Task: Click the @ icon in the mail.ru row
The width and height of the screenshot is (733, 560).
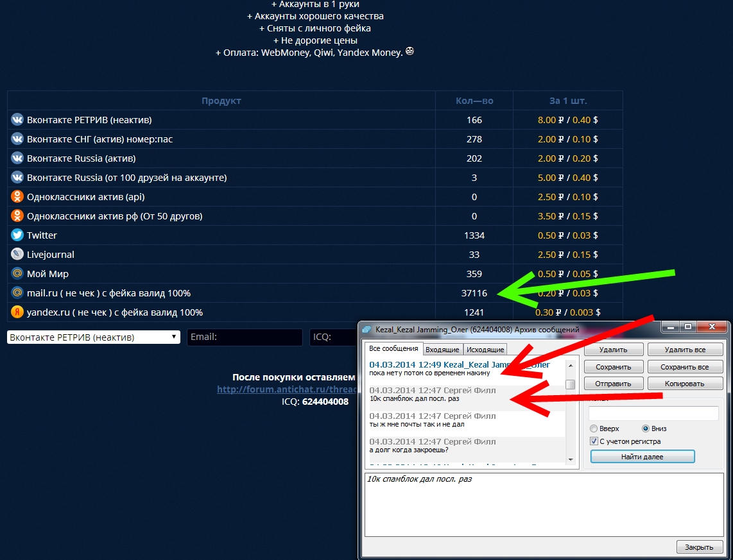Action: (17, 293)
